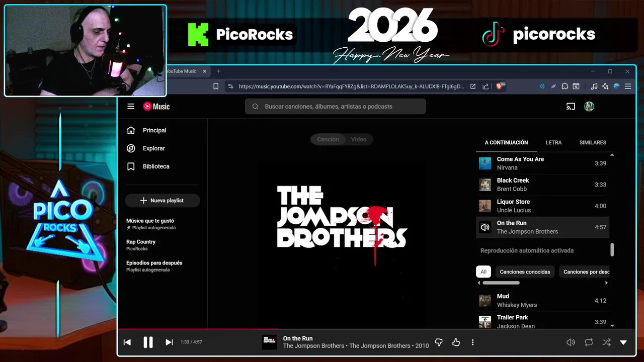Click the player volume icon
Screen dimensions: 644x362
point(571,342)
